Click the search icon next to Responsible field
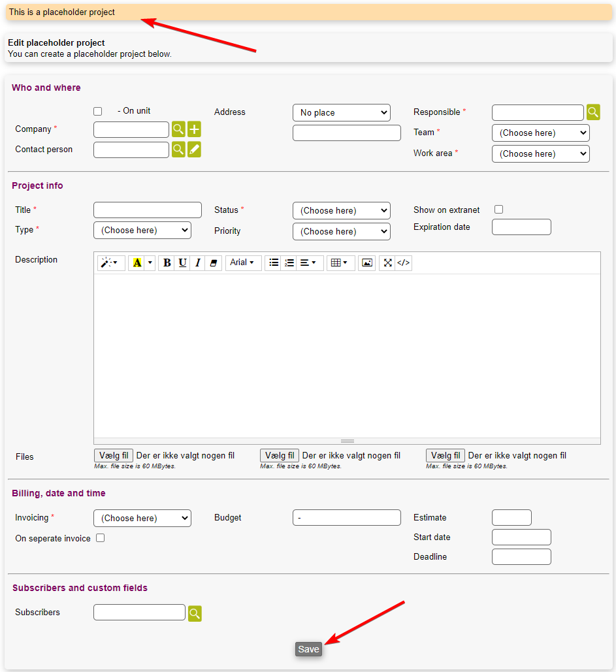The image size is (616, 672). pyautogui.click(x=592, y=112)
